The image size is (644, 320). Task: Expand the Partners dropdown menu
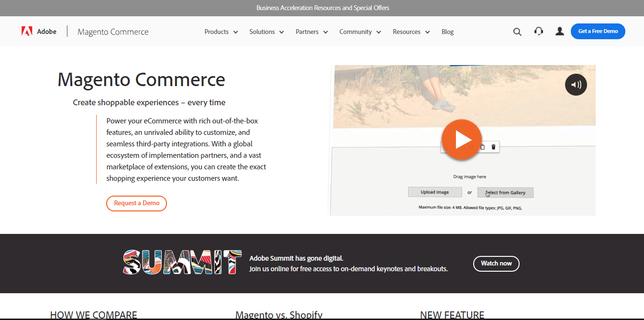pyautogui.click(x=311, y=32)
